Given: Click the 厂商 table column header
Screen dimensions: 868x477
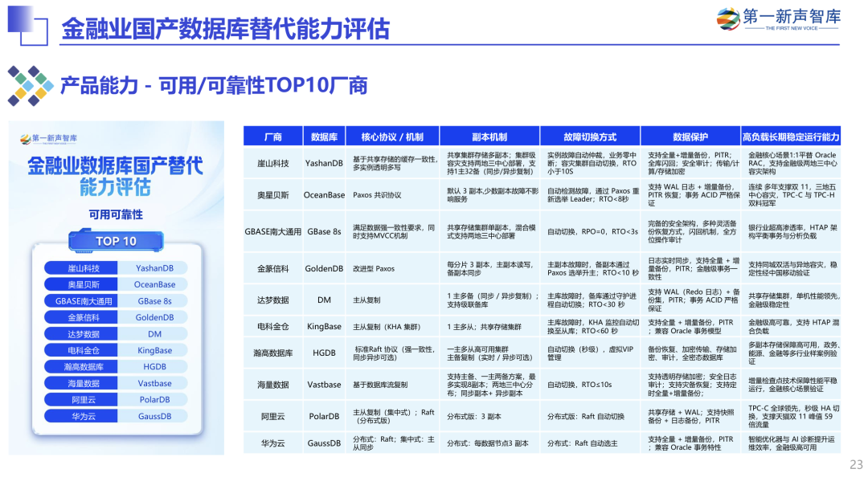Looking at the screenshot, I should coord(273,137).
